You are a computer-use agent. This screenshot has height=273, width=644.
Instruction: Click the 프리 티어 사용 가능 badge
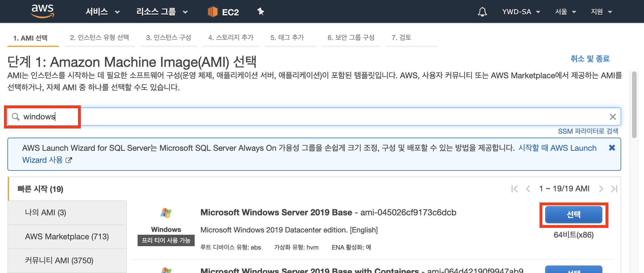click(166, 240)
